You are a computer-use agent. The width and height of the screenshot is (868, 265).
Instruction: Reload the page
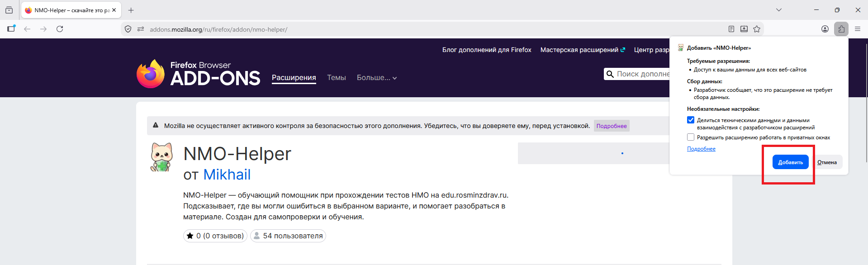[60, 29]
